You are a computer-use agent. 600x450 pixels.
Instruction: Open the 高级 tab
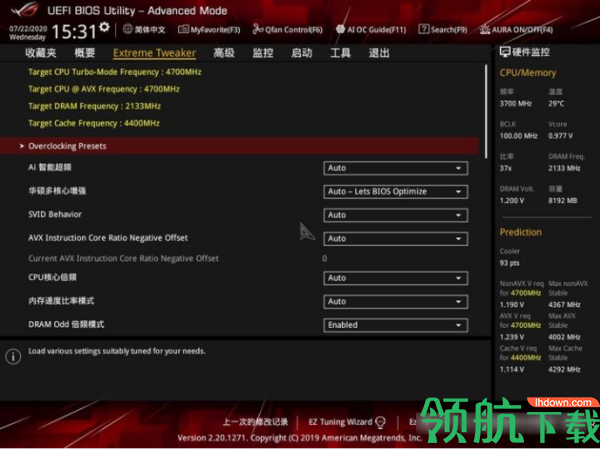(x=224, y=53)
